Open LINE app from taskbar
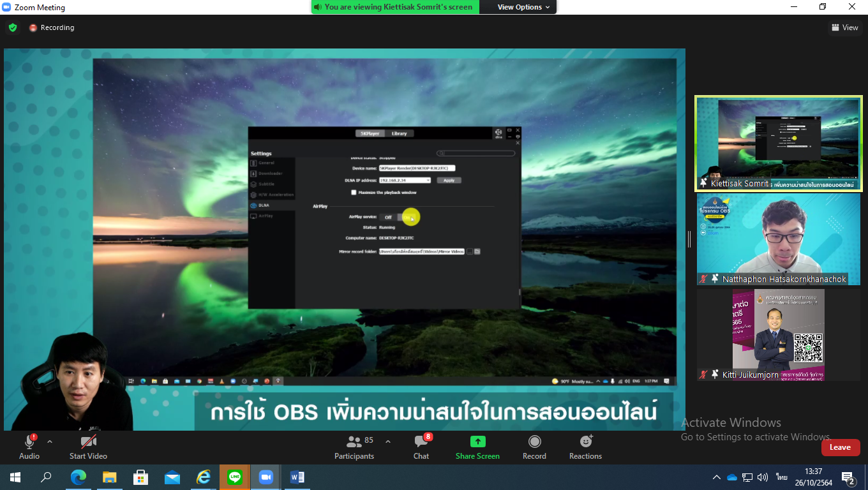 point(234,477)
